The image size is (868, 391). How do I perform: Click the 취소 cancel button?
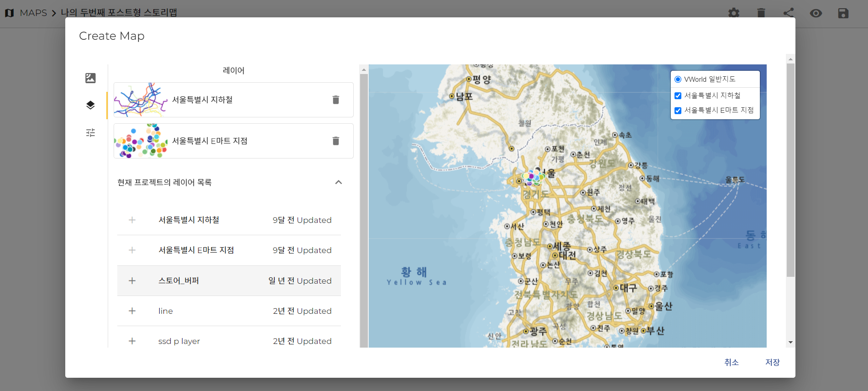click(x=731, y=362)
